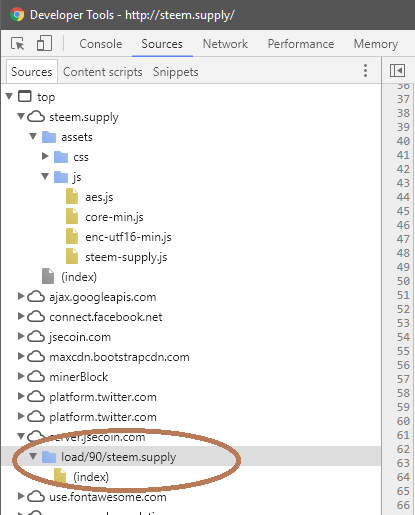The height and width of the screenshot is (515, 415).
Task: Expand the use.fontawesome.com node arrow
Action: [x=21, y=496]
